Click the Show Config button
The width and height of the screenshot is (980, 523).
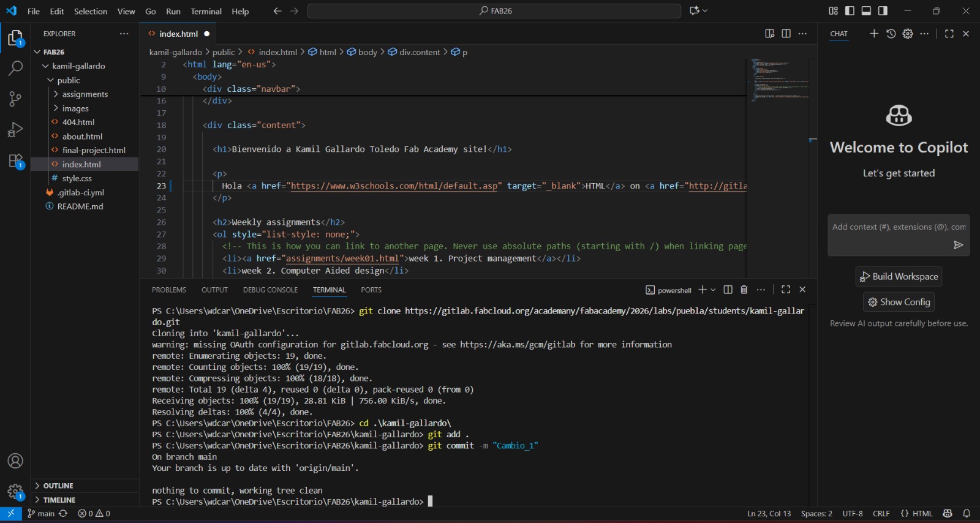tap(899, 302)
